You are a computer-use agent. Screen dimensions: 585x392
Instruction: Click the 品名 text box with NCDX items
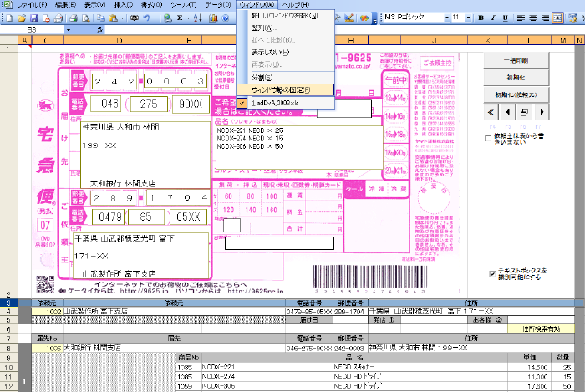pyautogui.click(x=299, y=147)
